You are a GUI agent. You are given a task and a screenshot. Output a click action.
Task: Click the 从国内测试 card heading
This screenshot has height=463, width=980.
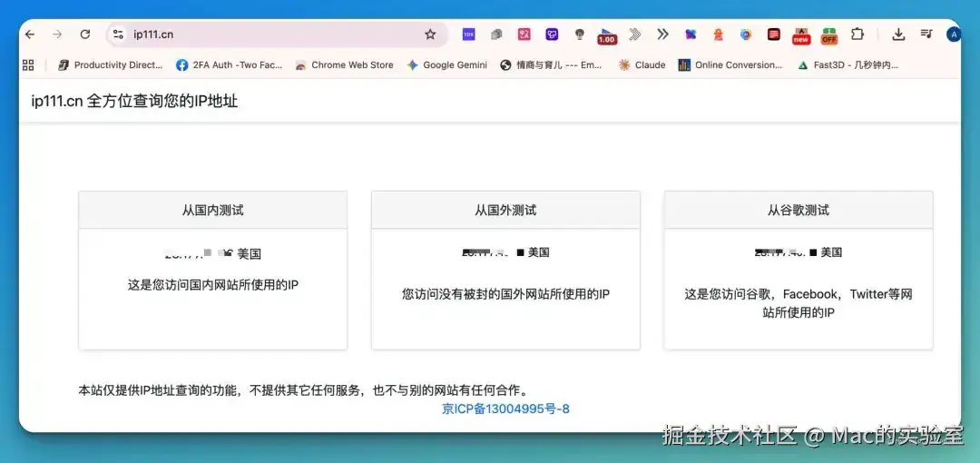click(212, 211)
